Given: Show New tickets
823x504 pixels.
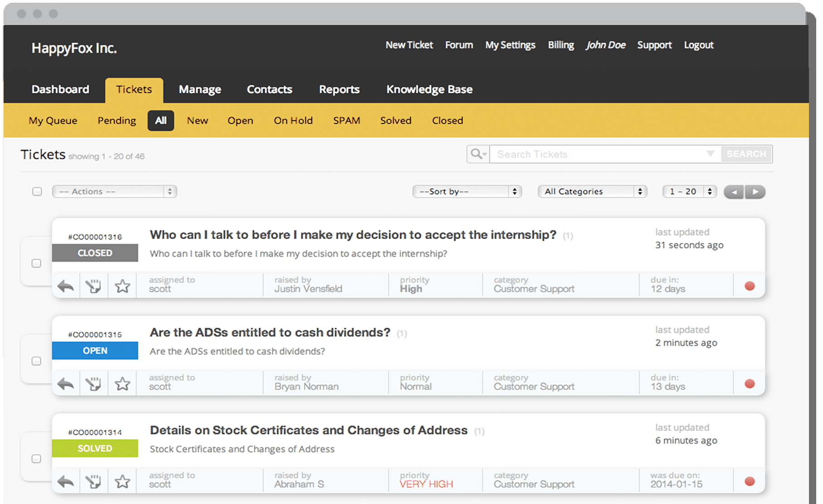Looking at the screenshot, I should (x=198, y=121).
